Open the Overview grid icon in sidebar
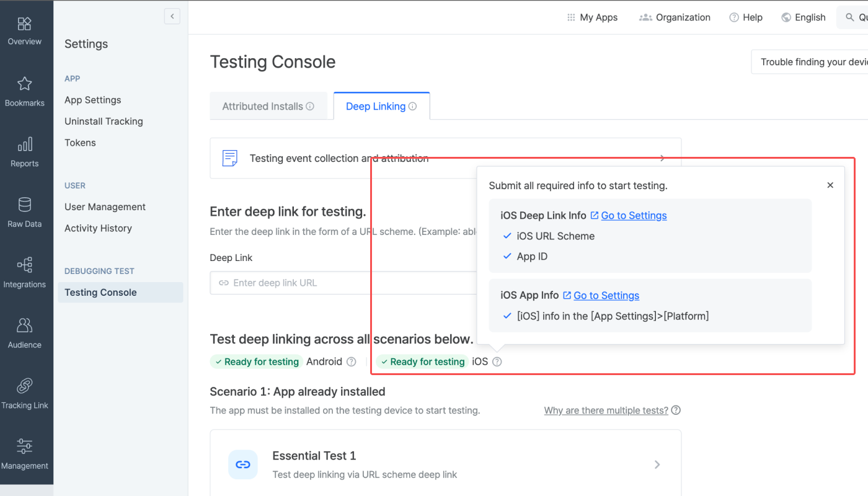Screen dimensions: 868x496 coord(25,24)
